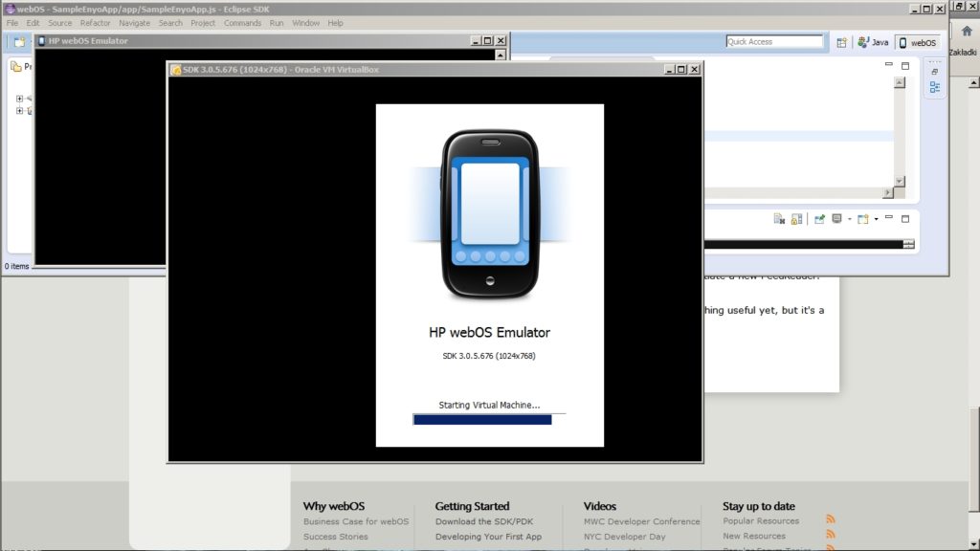The image size is (980, 551).
Task: Maximize the upper right editor panel
Action: tap(905, 66)
